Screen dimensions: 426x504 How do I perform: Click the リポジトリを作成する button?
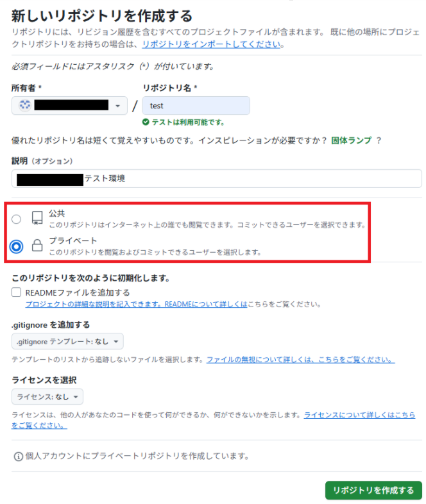click(373, 490)
